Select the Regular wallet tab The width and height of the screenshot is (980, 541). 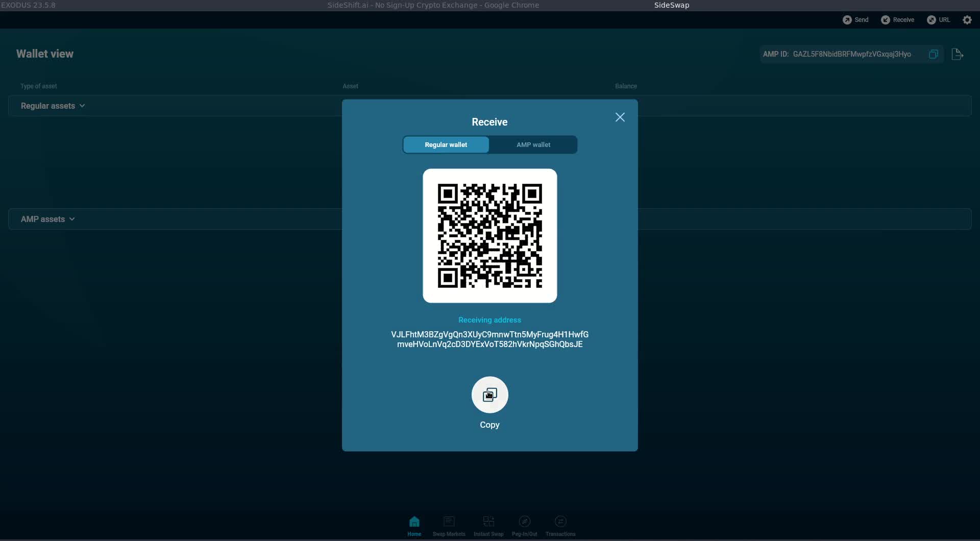446,145
